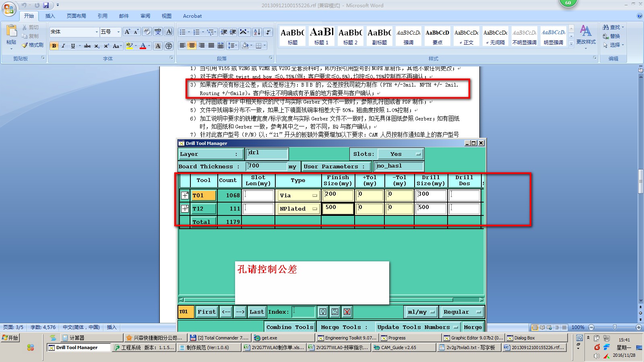Click the subscript x₂ icon
The height and width of the screenshot is (362, 644).
pos(97,46)
